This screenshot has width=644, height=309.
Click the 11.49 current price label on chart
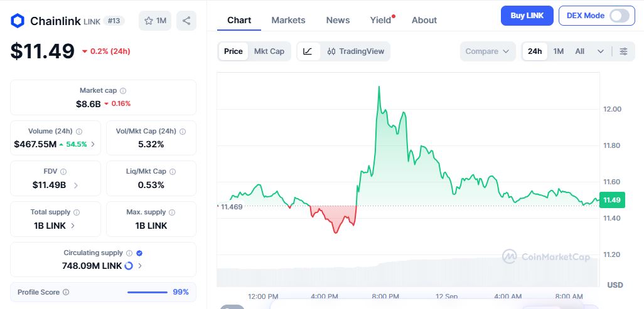(612, 201)
